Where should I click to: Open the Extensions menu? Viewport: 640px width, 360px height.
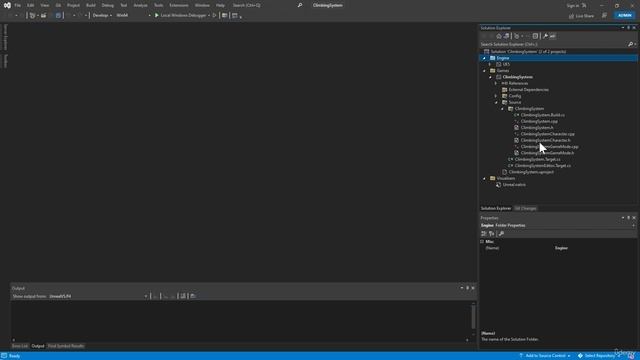pyautogui.click(x=179, y=5)
